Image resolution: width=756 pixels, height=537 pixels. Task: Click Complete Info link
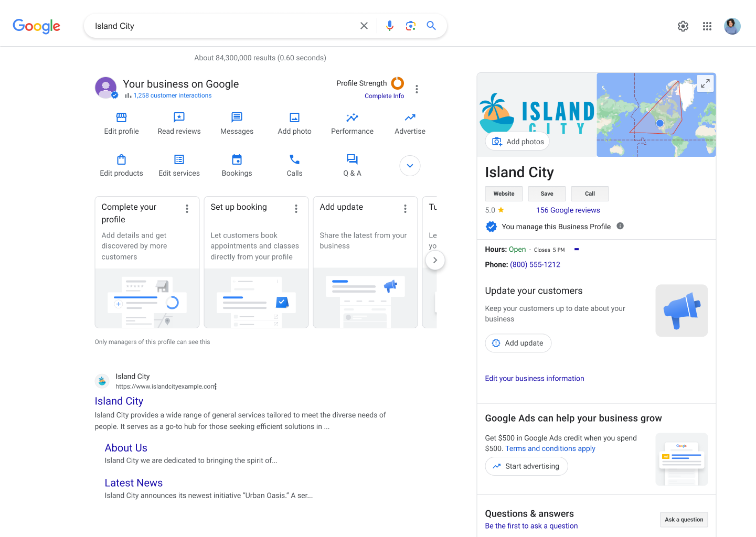(384, 96)
